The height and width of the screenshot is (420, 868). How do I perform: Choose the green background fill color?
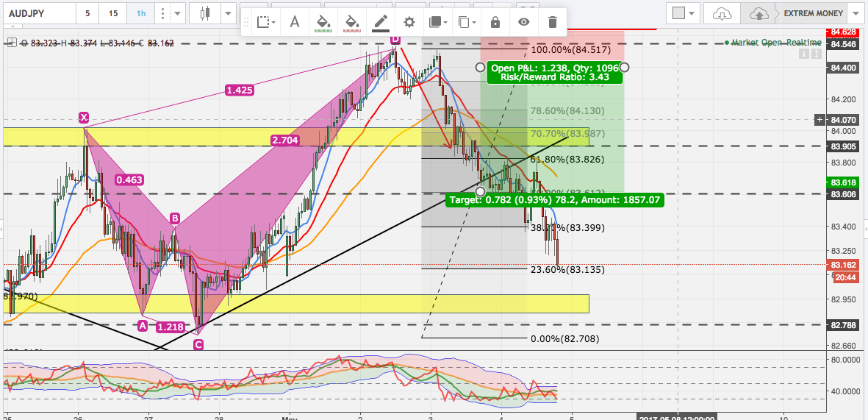(323, 22)
